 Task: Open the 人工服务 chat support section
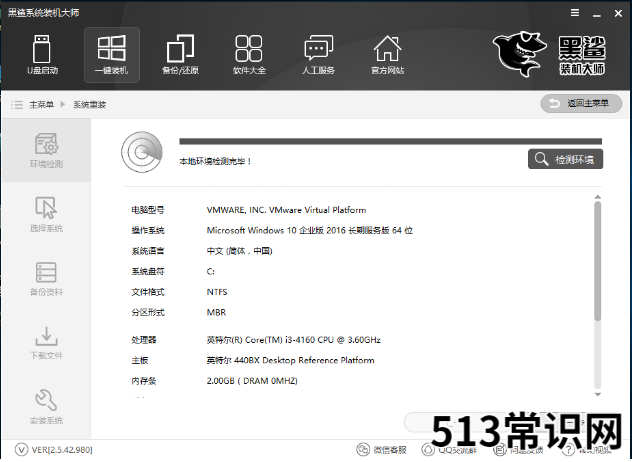318,55
